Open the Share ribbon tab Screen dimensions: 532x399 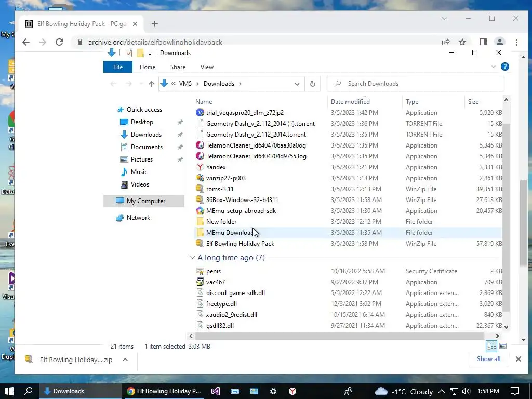click(x=178, y=67)
